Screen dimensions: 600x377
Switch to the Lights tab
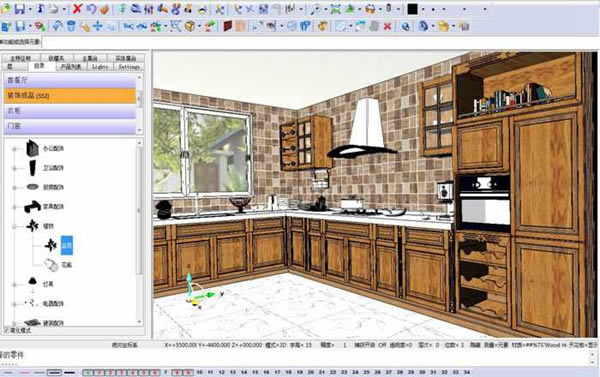(100, 67)
